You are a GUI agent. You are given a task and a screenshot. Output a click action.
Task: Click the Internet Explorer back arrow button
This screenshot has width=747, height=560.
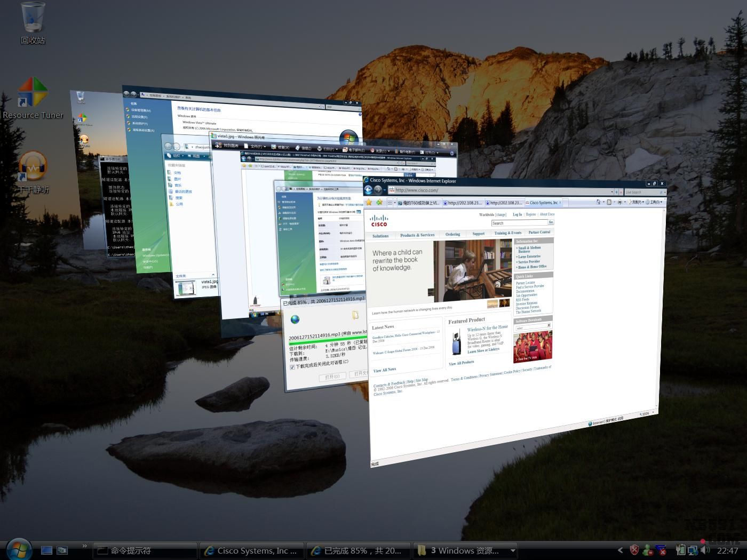pos(368,190)
